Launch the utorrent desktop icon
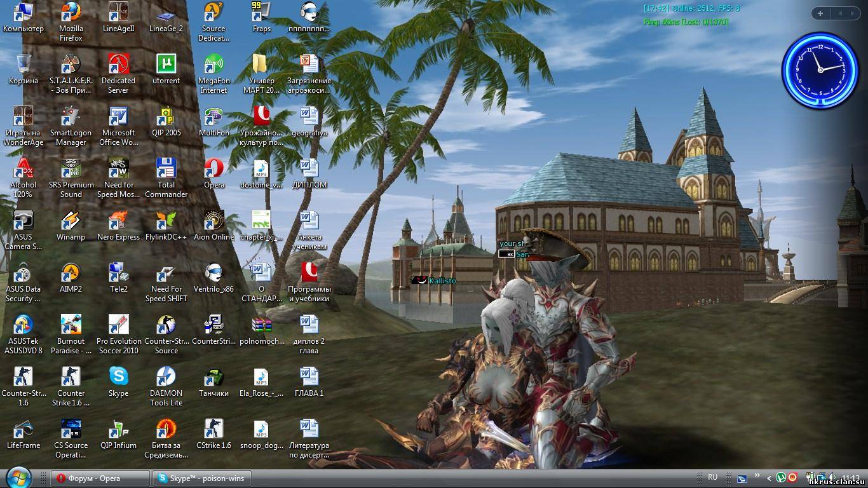The image size is (868, 488). [166, 65]
